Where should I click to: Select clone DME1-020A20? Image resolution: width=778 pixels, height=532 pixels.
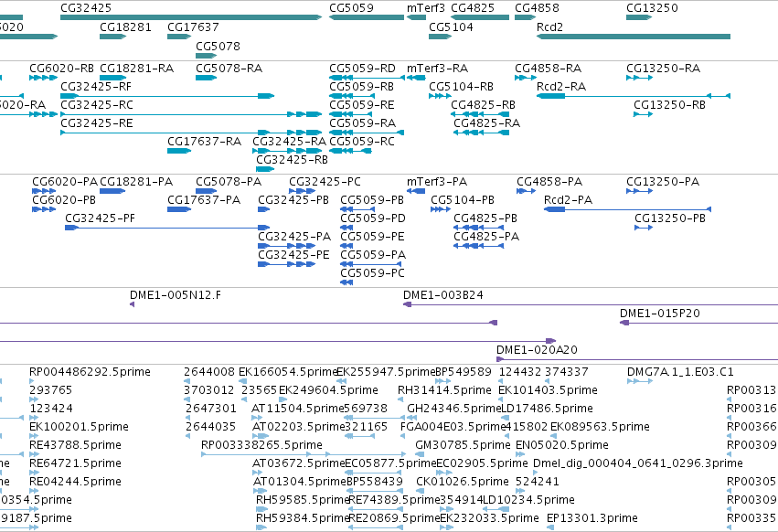tap(637, 359)
